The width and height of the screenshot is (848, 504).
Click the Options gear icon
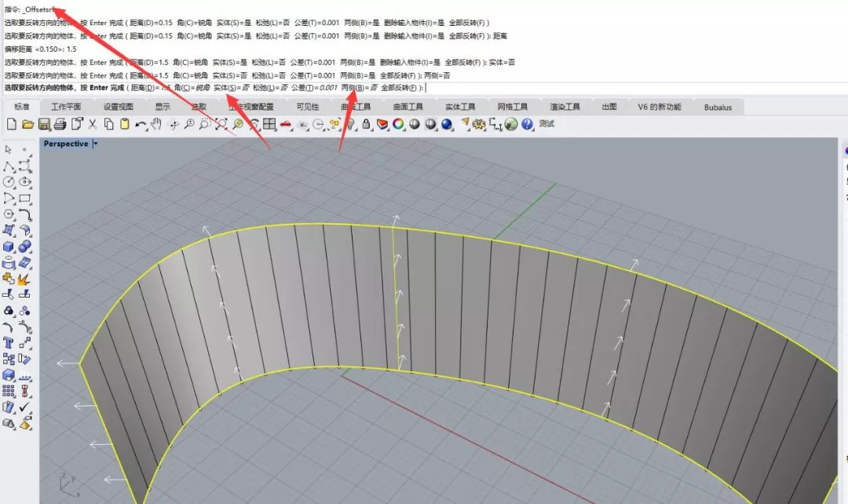point(479,124)
